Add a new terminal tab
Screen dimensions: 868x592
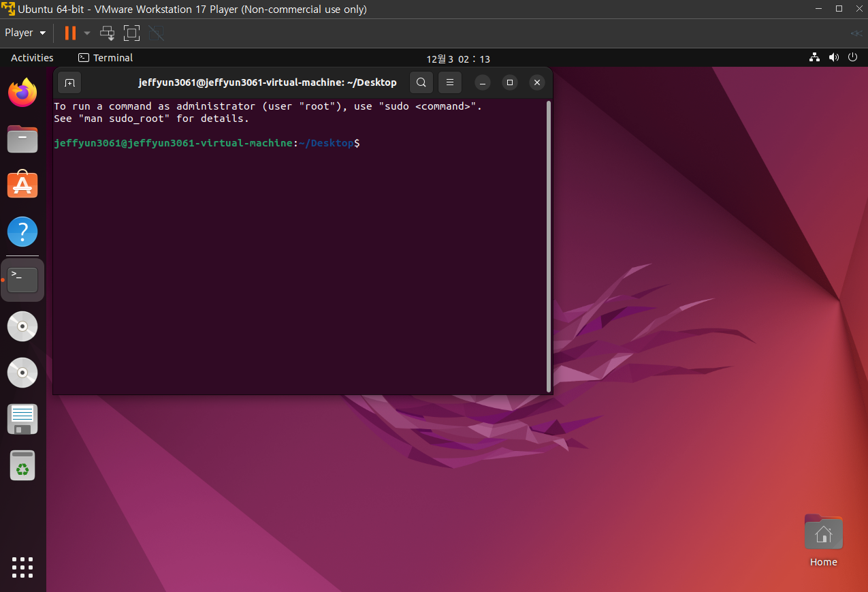tap(69, 82)
